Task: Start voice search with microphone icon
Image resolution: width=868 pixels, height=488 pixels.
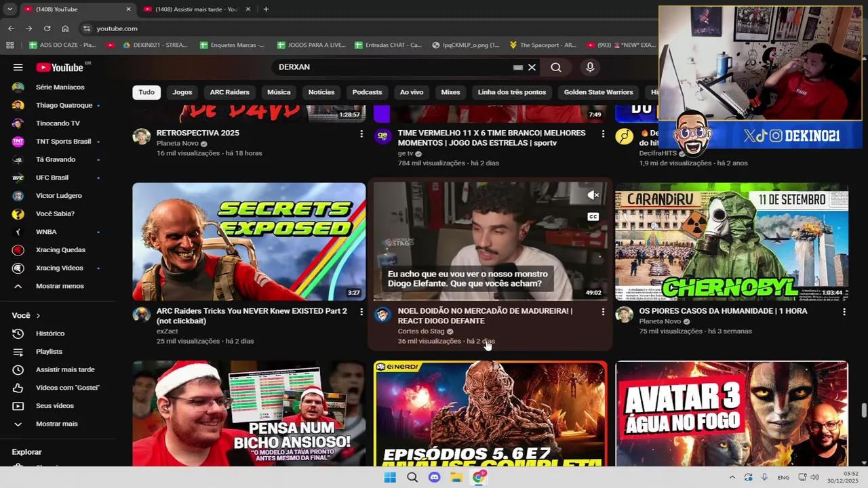Action: pyautogui.click(x=590, y=67)
